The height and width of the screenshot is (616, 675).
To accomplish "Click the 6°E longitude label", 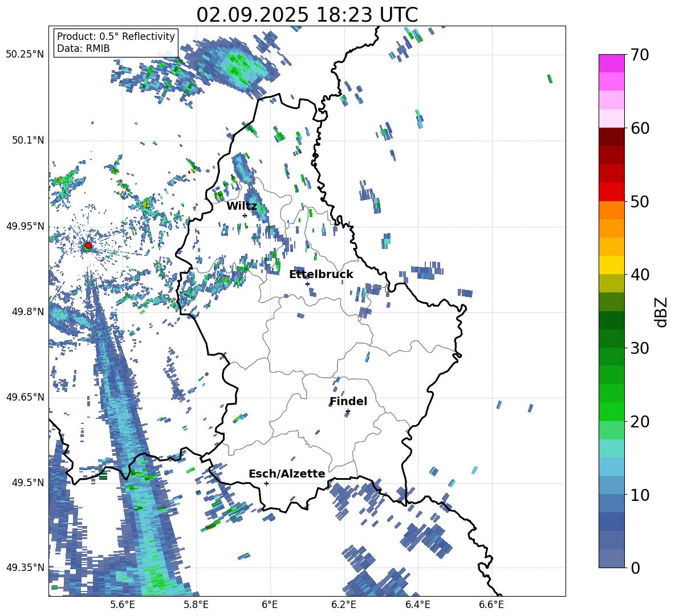I will click(270, 605).
